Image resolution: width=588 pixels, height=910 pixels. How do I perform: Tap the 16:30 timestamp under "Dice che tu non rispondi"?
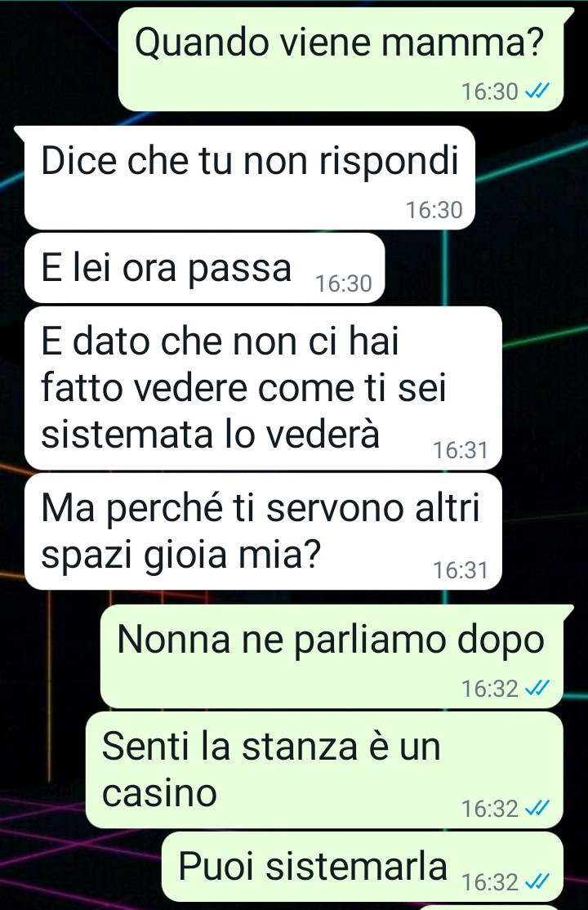click(x=434, y=210)
